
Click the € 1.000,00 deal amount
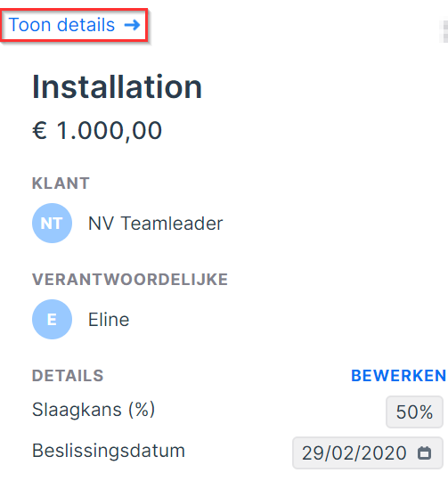[97, 131]
